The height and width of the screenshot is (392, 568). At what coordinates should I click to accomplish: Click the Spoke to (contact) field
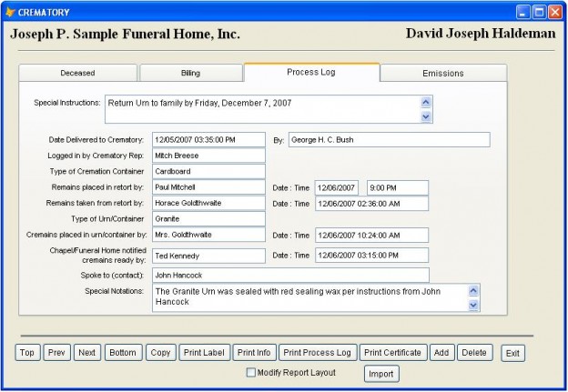pyautogui.click(x=290, y=275)
